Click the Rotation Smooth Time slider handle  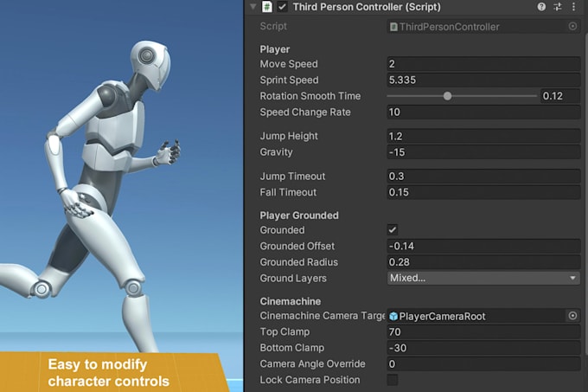[x=447, y=96]
